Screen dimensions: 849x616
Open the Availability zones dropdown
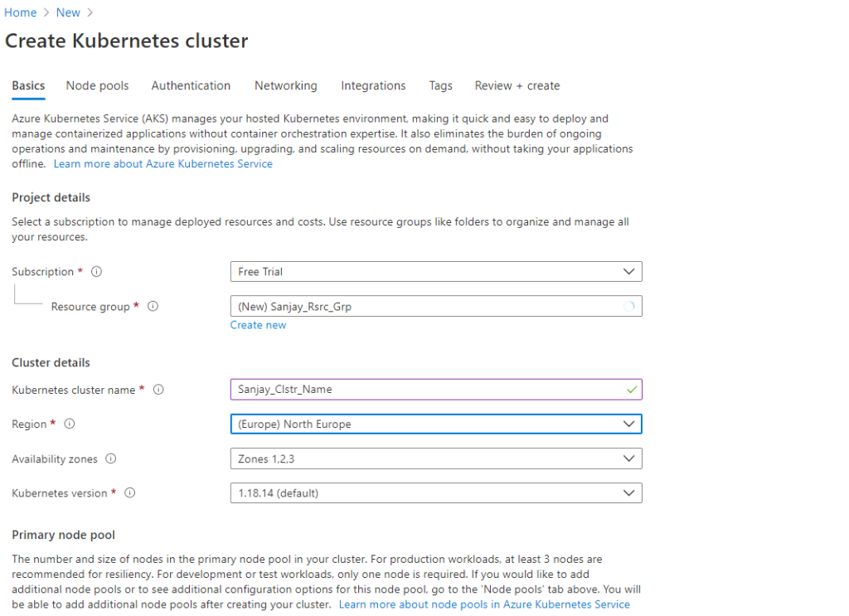(436, 459)
